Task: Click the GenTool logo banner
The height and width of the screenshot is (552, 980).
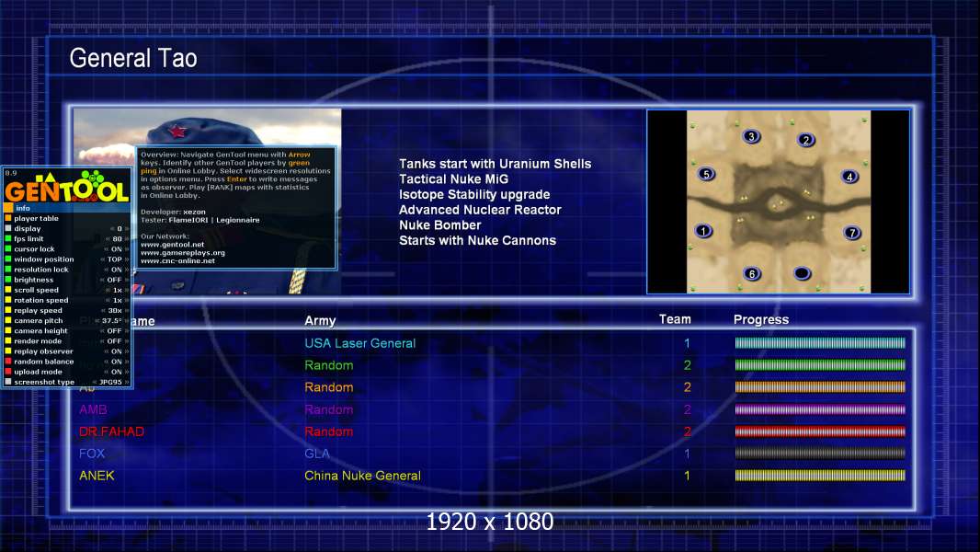Action: pos(67,186)
